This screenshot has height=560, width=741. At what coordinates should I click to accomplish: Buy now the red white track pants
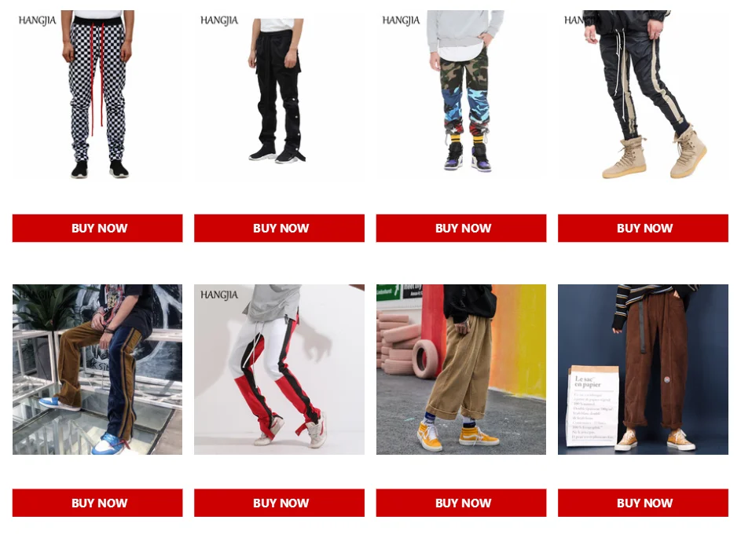pos(279,503)
